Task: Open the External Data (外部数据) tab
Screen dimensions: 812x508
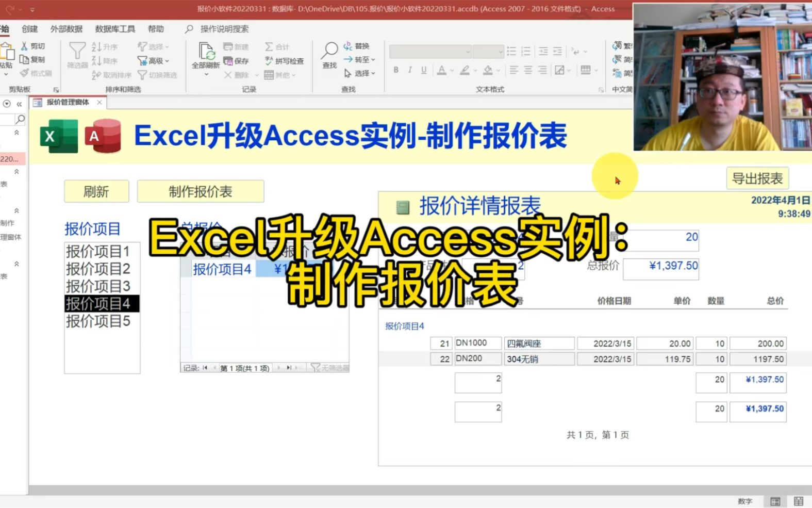Action: [x=67, y=29]
